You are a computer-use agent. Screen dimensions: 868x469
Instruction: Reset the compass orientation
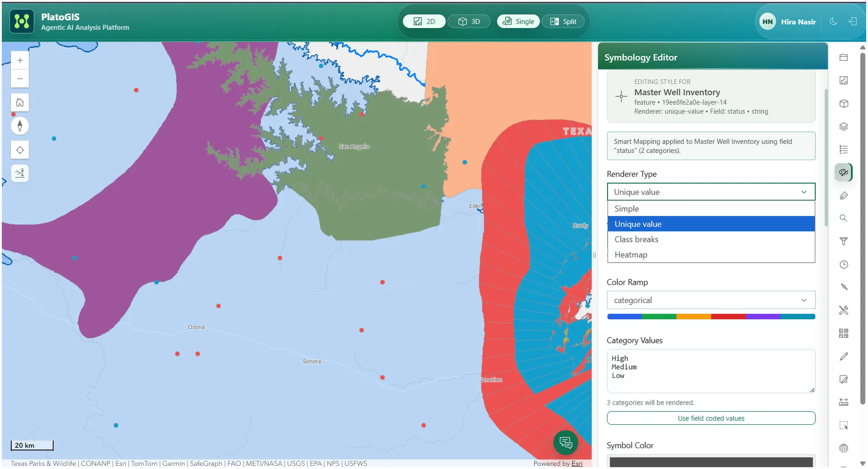click(x=20, y=126)
